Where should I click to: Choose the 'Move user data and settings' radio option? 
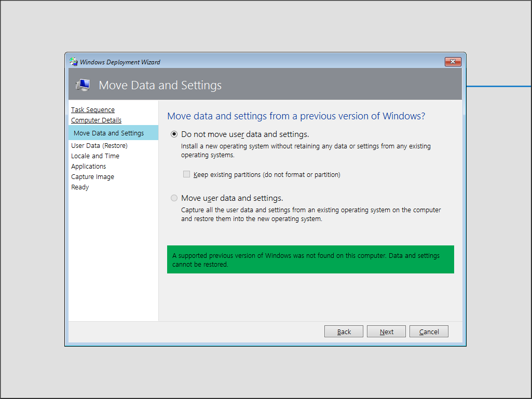coord(174,198)
